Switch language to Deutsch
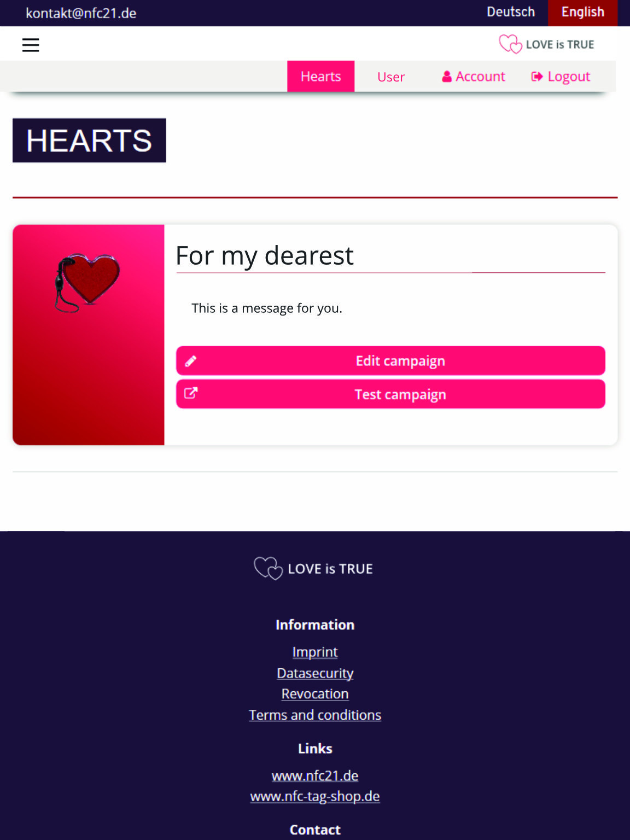This screenshot has height=840, width=630. coord(511,12)
